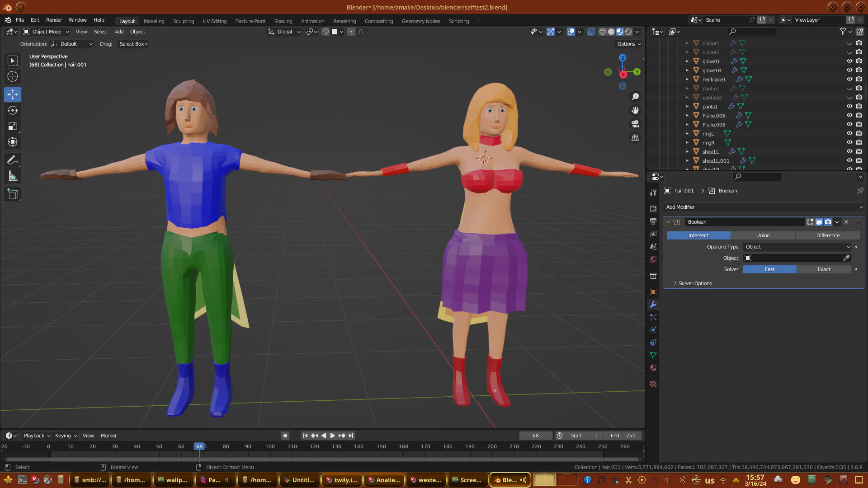Set boolean operation to Union
868x488 pixels.
763,235
